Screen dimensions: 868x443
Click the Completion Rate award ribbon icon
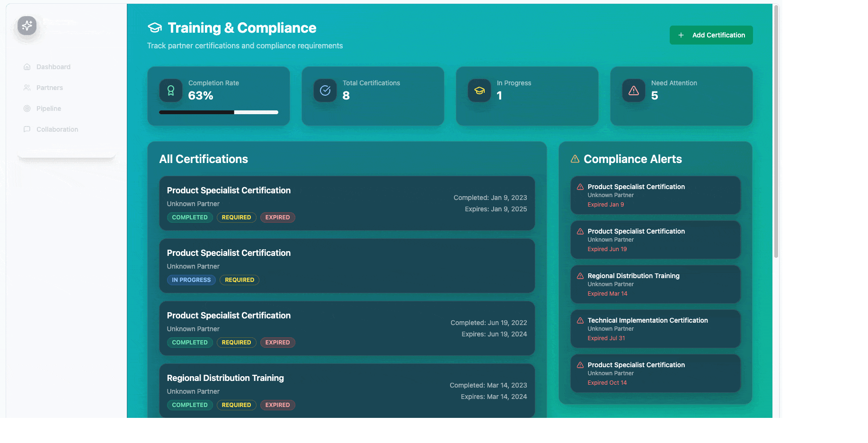point(171,90)
